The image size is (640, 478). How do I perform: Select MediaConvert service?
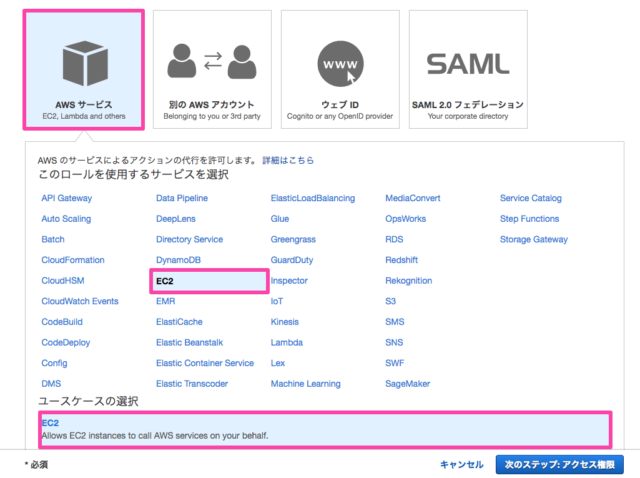tap(413, 198)
